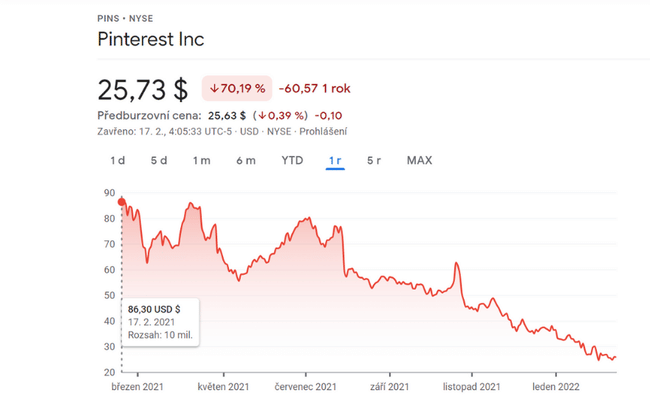Viewport: 650px width, 405px height.
Task: Open the Prohlášení disclaimer link
Action: point(325,132)
